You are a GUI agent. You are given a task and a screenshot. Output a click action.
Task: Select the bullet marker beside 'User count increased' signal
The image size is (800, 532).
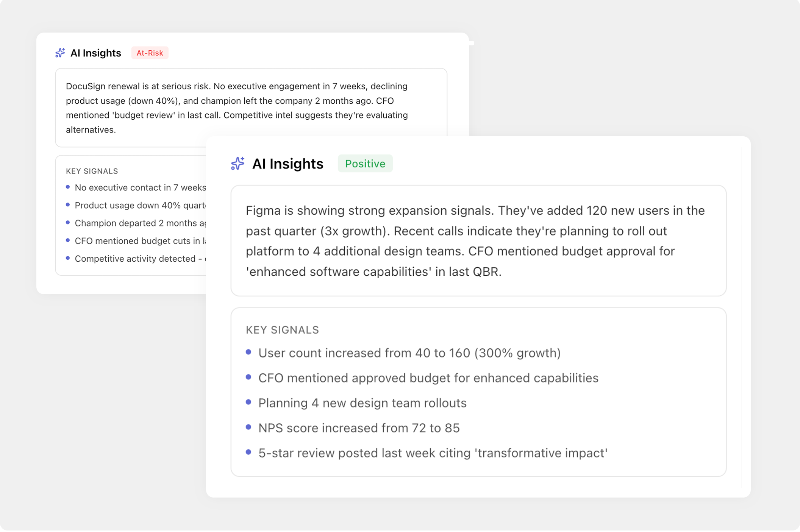(249, 352)
